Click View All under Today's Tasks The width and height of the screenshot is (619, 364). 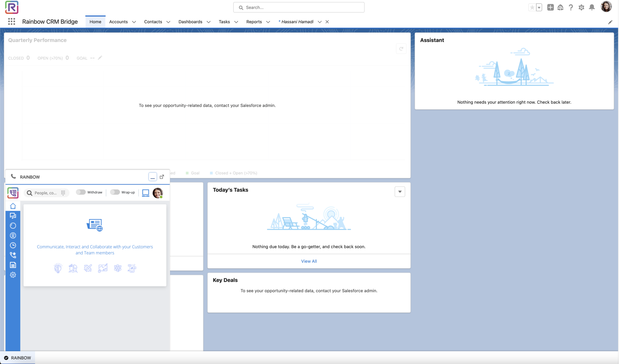(309, 261)
